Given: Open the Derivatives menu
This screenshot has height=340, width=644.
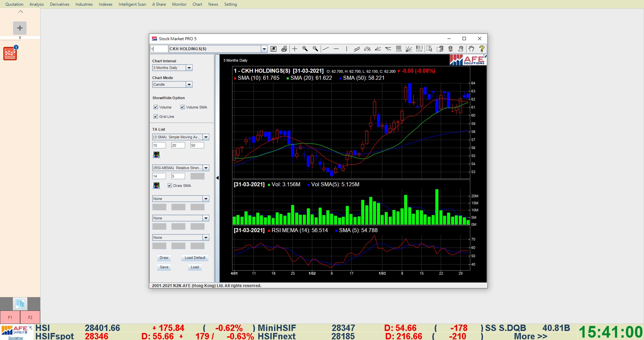Looking at the screenshot, I should pyautogui.click(x=60, y=4).
